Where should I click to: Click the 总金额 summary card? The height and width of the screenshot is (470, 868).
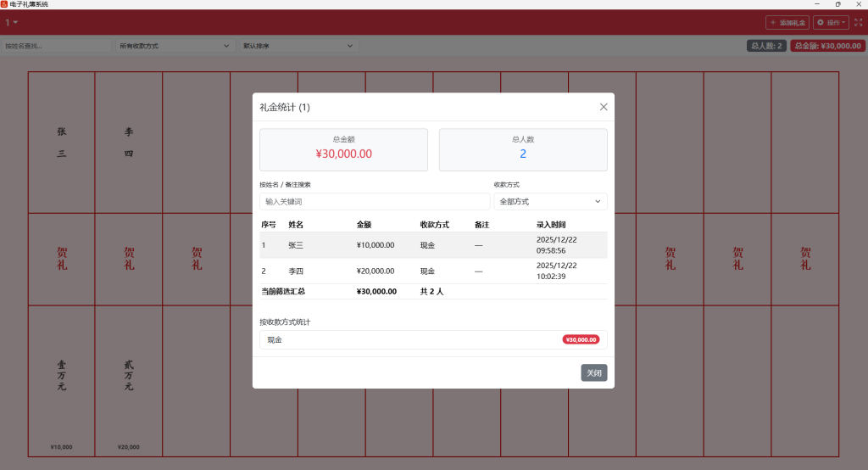click(x=344, y=149)
